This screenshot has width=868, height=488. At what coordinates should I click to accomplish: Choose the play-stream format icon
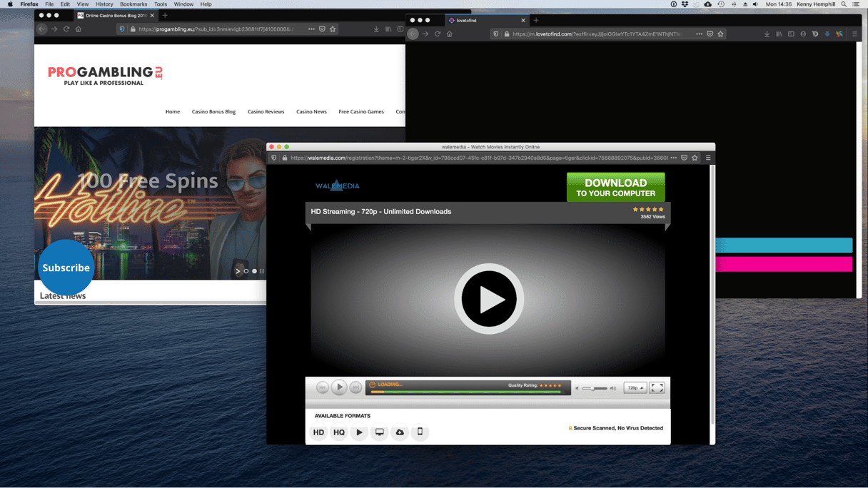(x=359, y=432)
